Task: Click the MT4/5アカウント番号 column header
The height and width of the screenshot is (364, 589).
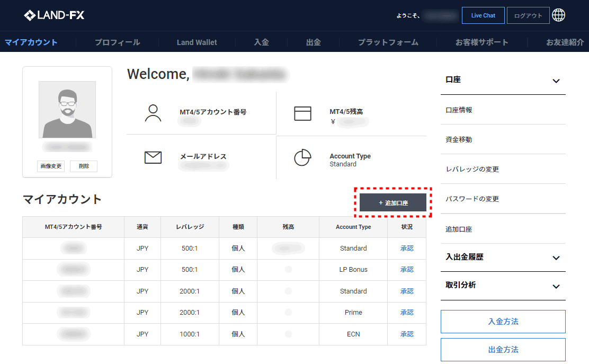Action: [73, 227]
